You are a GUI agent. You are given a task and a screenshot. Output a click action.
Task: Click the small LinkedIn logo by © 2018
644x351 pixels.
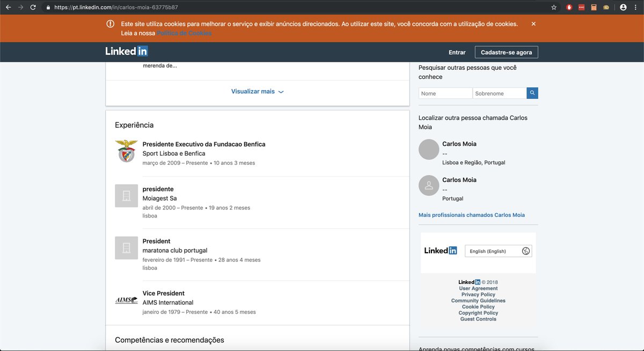pyautogui.click(x=469, y=282)
